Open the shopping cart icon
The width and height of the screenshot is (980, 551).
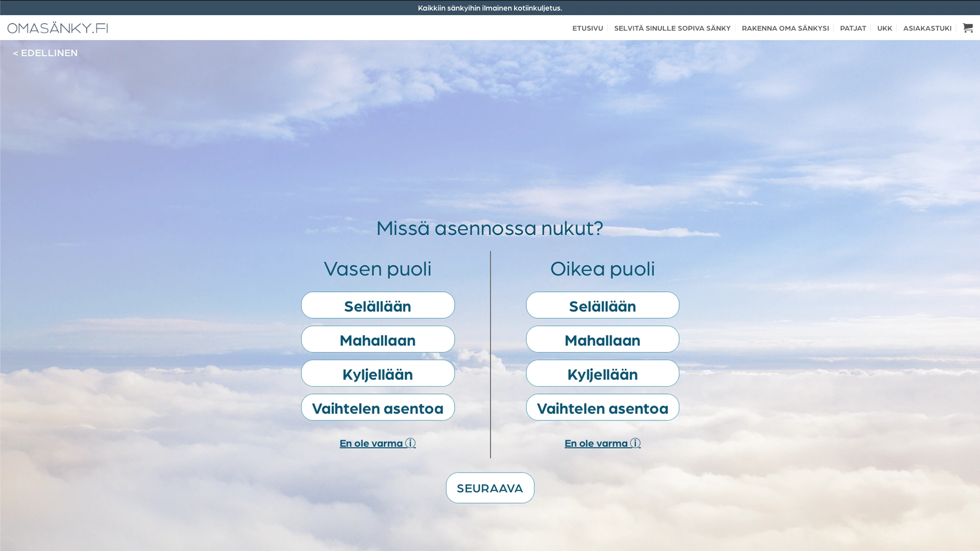[x=967, y=28]
